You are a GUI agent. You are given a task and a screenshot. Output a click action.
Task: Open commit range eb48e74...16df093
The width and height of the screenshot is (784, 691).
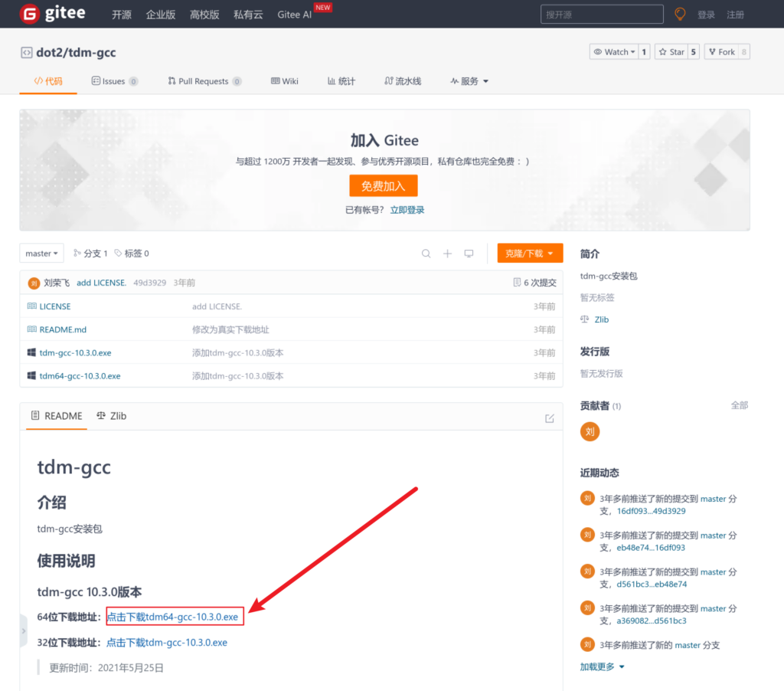coord(651,548)
